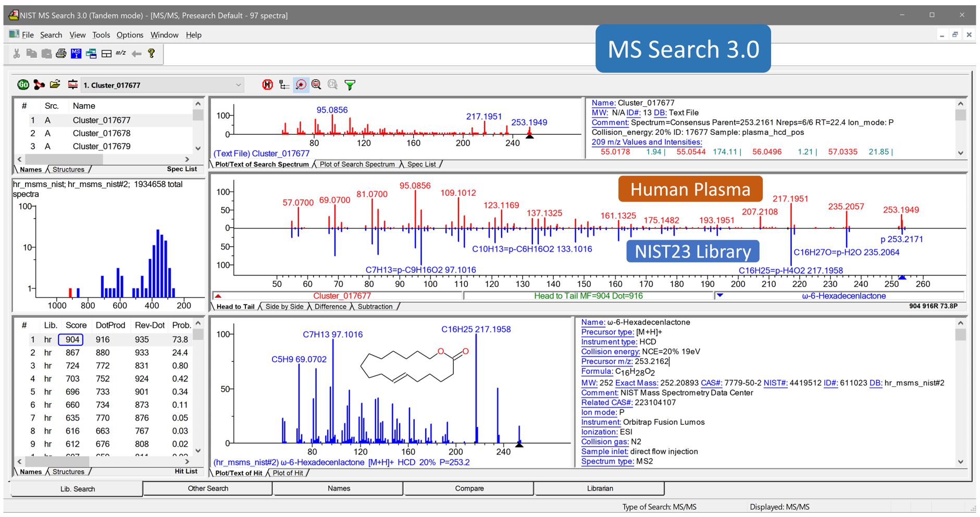Click the blue triangle beside ω-6-Hexadecenlactone

(720, 295)
